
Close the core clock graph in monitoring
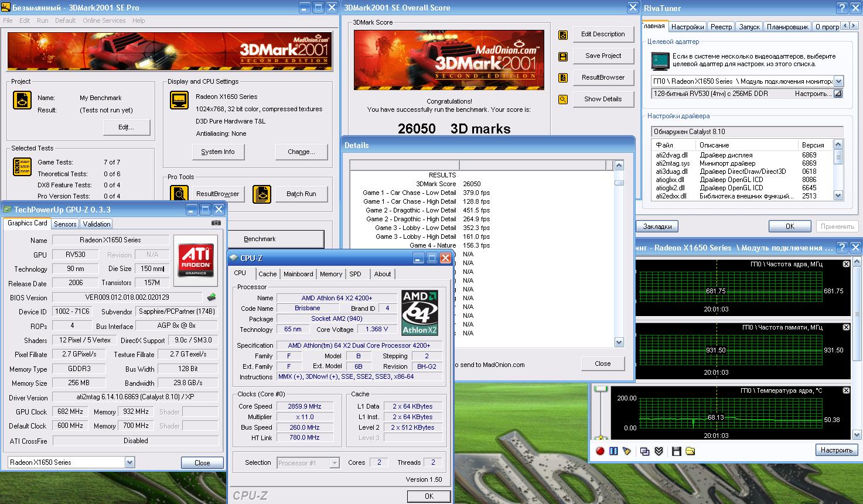[x=846, y=265]
